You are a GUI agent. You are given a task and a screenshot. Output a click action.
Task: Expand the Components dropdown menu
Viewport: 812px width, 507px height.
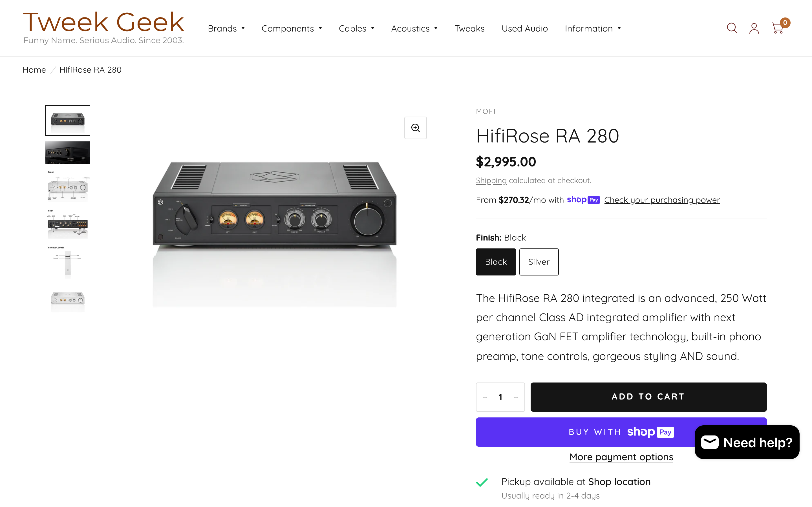(x=292, y=28)
